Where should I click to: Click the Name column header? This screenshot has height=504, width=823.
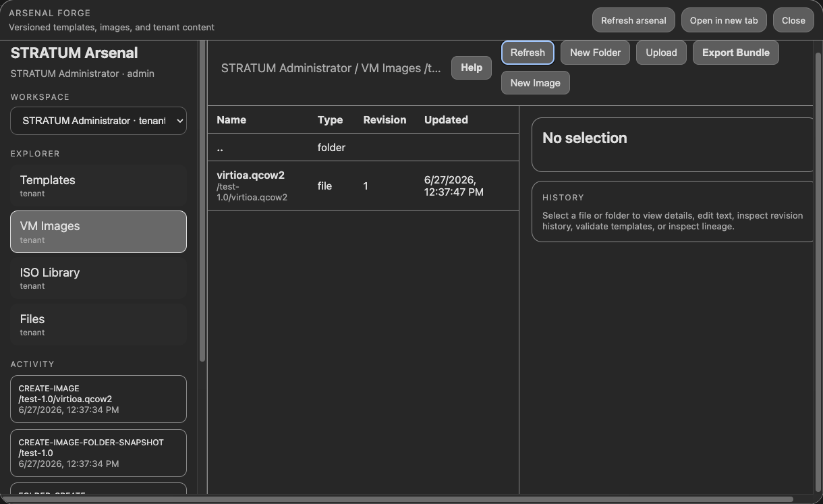coord(231,119)
